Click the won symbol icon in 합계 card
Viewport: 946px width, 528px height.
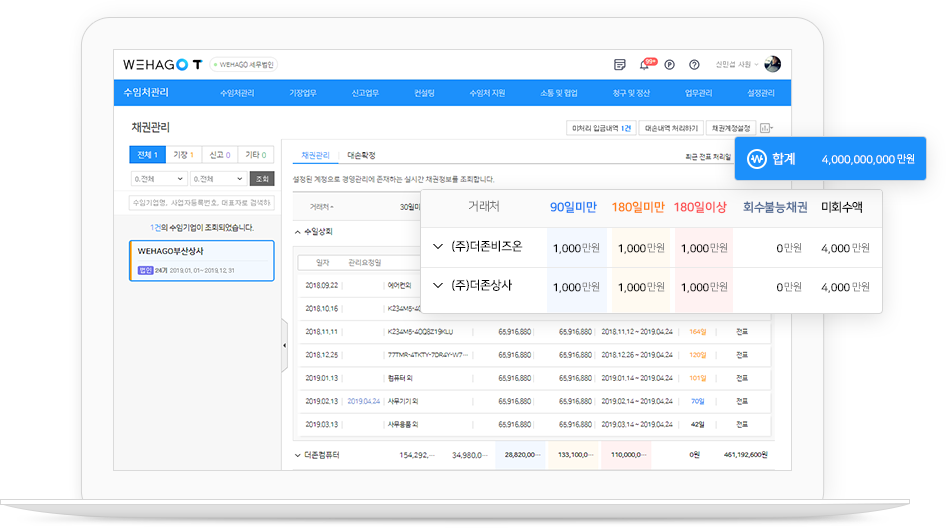coord(757,159)
